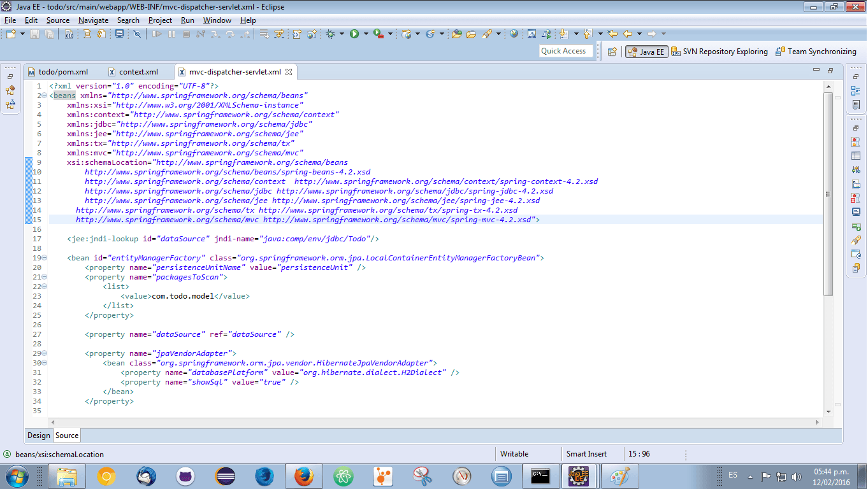Image resolution: width=868 pixels, height=489 pixels.
Task: Collapse the jpaVendorAdapter property fold on line 29
Action: [x=45, y=353]
